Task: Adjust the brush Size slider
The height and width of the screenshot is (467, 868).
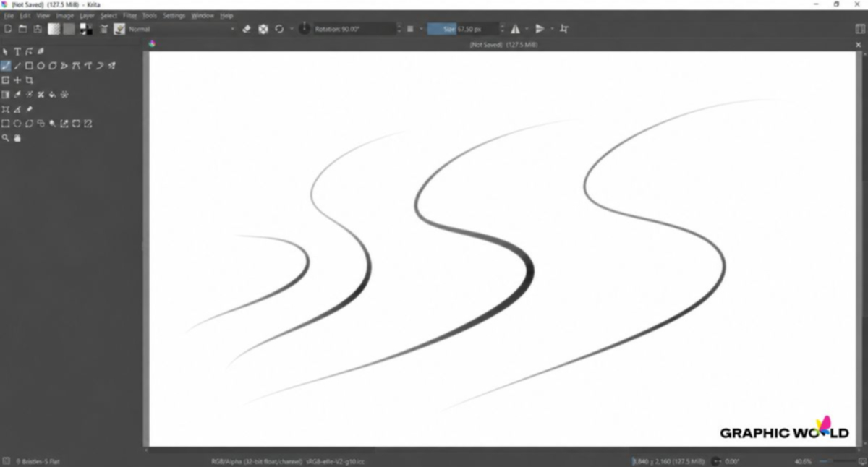Action: tap(462, 29)
